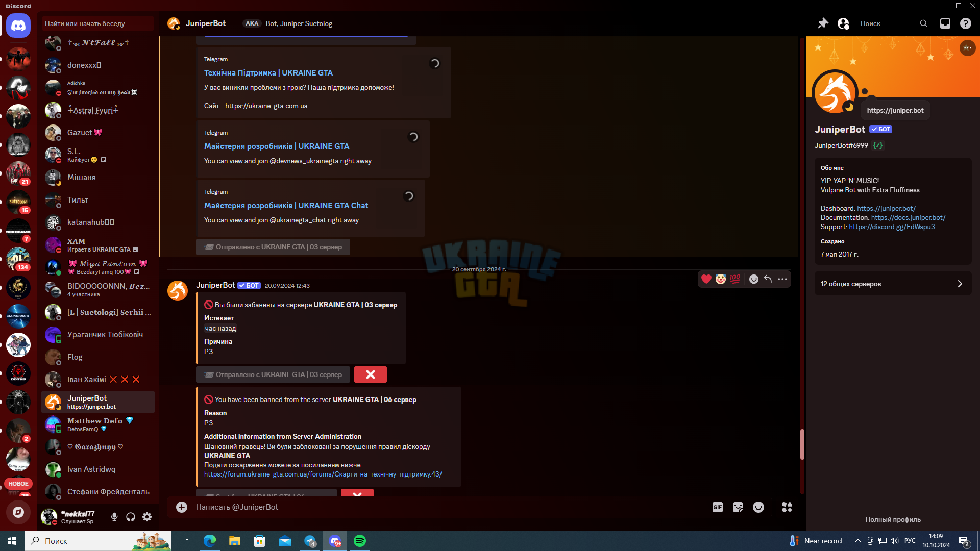Open own user avatar status panel
Screen dimensions: 980x551
pyautogui.click(x=49, y=517)
